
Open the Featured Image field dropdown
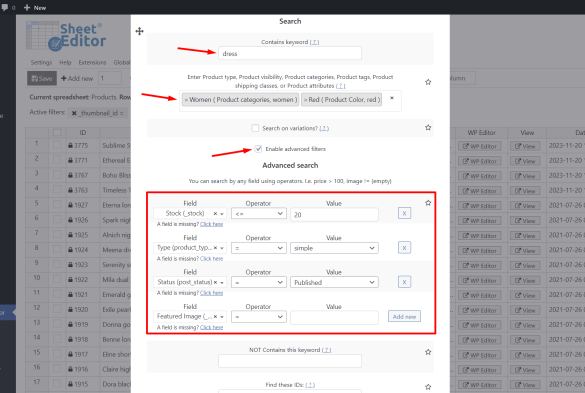(190, 316)
